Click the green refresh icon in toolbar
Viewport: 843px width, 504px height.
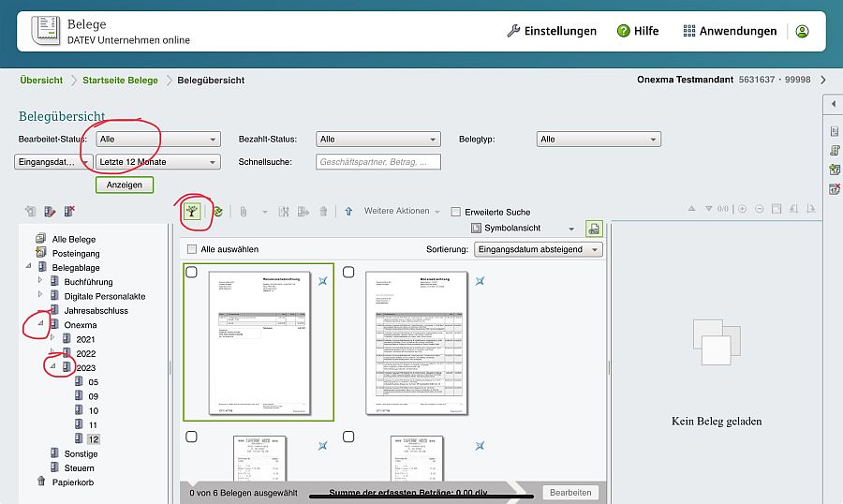(217, 212)
